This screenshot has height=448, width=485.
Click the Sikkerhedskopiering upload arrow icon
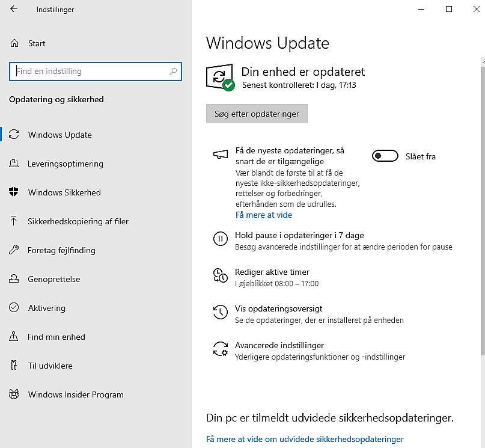pos(14,221)
